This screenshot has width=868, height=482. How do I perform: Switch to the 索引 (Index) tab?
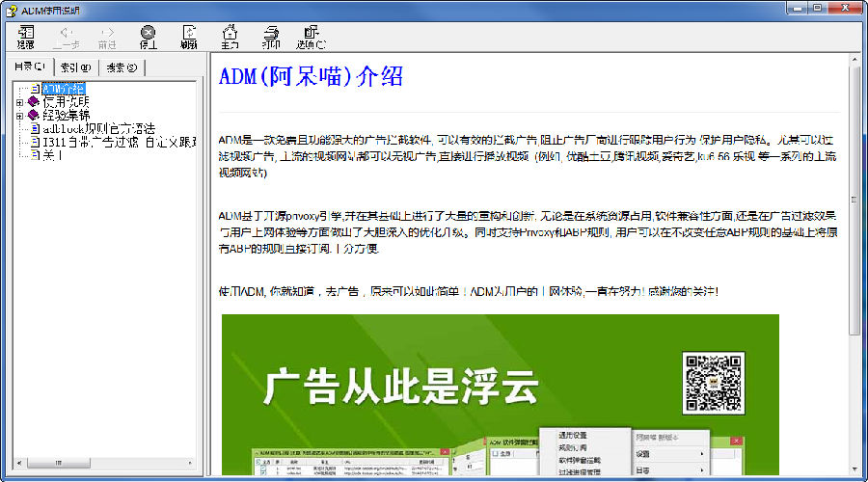pos(76,67)
